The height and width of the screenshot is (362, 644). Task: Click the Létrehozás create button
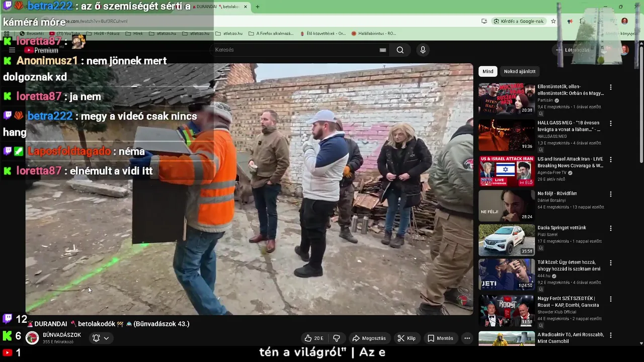coord(573,50)
